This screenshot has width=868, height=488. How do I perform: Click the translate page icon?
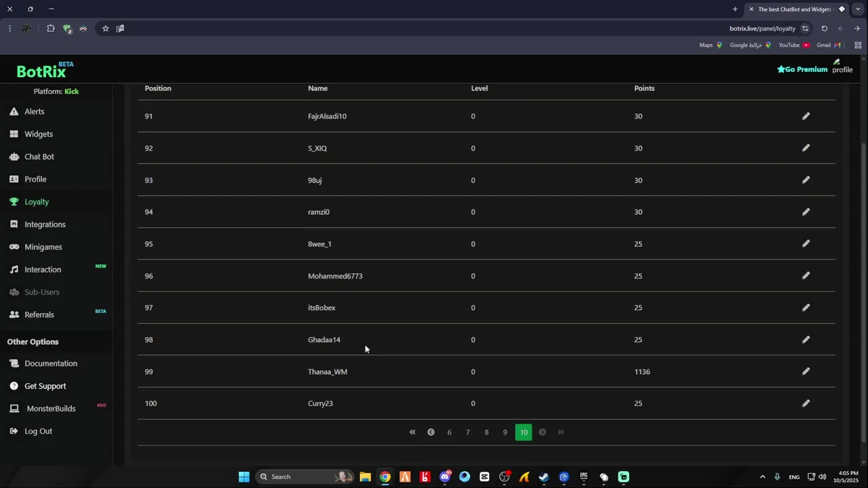120,28
